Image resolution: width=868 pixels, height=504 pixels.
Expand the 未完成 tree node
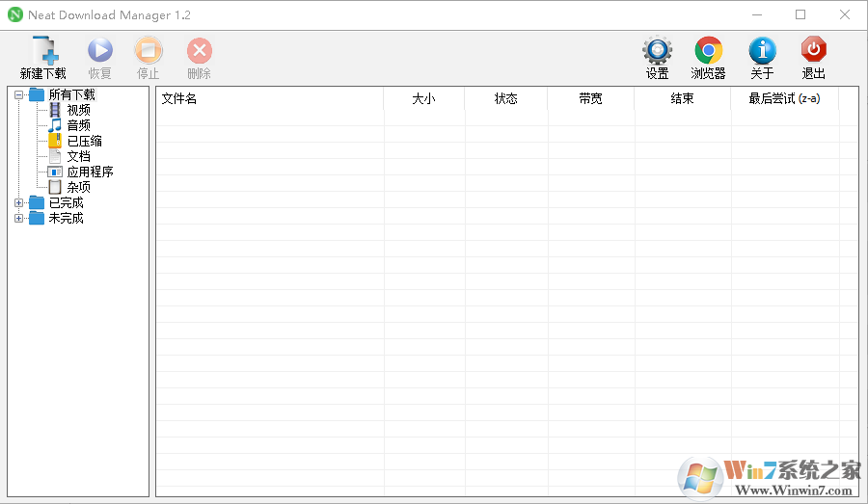coord(18,218)
